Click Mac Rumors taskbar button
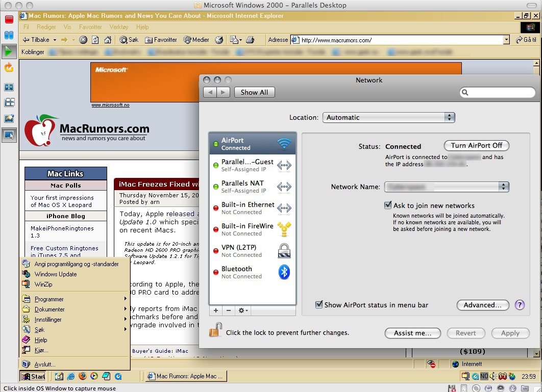 point(186,376)
